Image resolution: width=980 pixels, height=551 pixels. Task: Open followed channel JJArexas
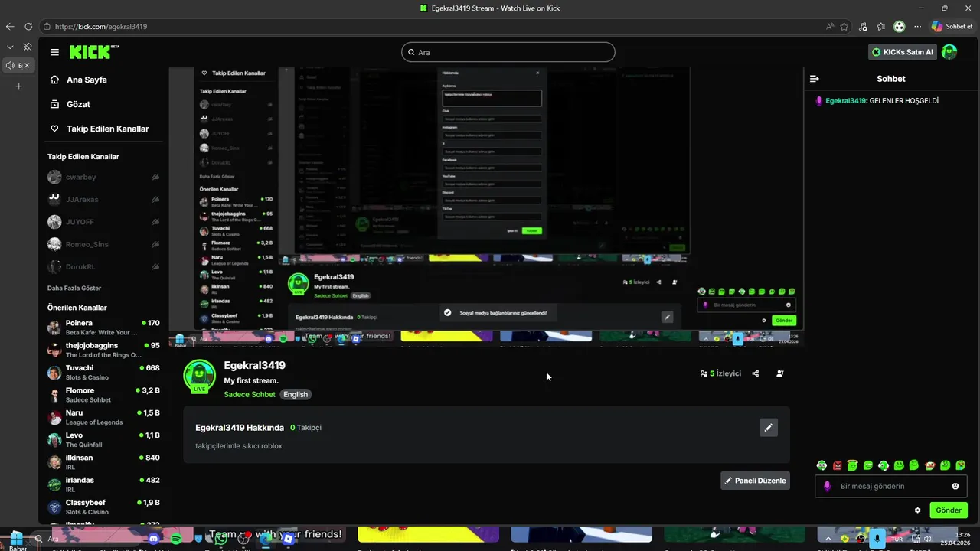[x=104, y=199]
